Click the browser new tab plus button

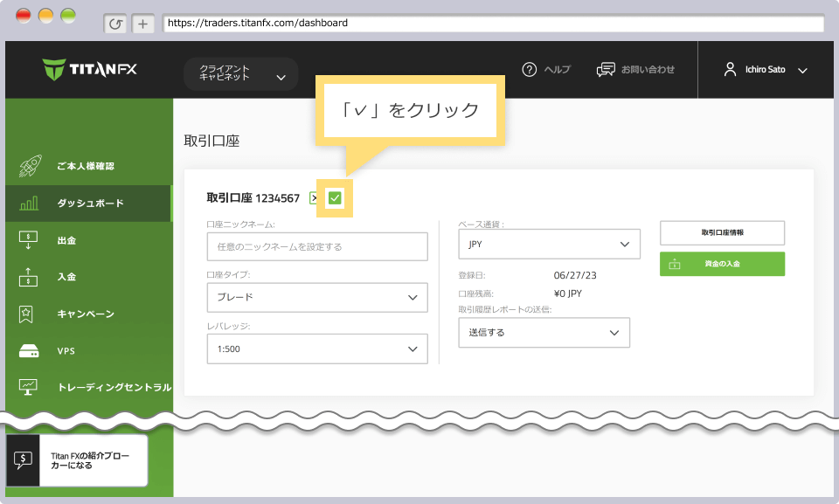(x=142, y=24)
